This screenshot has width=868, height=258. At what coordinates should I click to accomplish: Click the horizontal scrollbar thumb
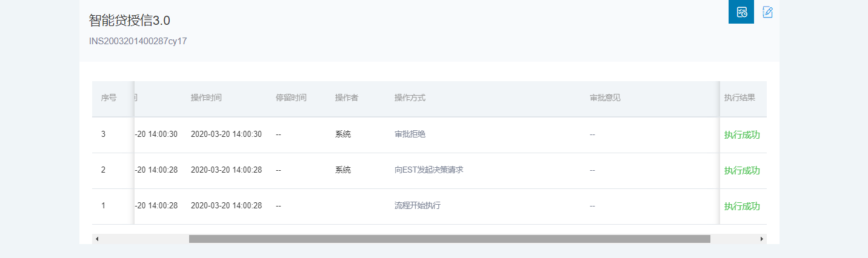coord(449,239)
